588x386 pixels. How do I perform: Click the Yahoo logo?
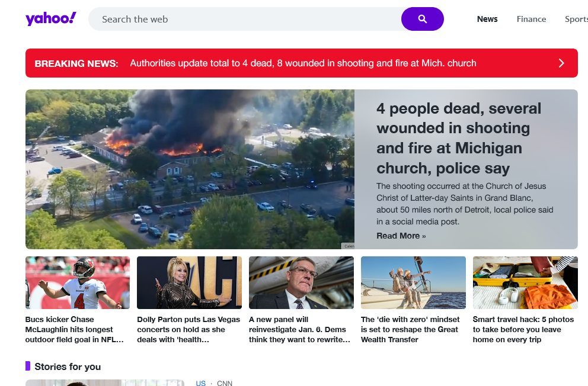coord(51,19)
